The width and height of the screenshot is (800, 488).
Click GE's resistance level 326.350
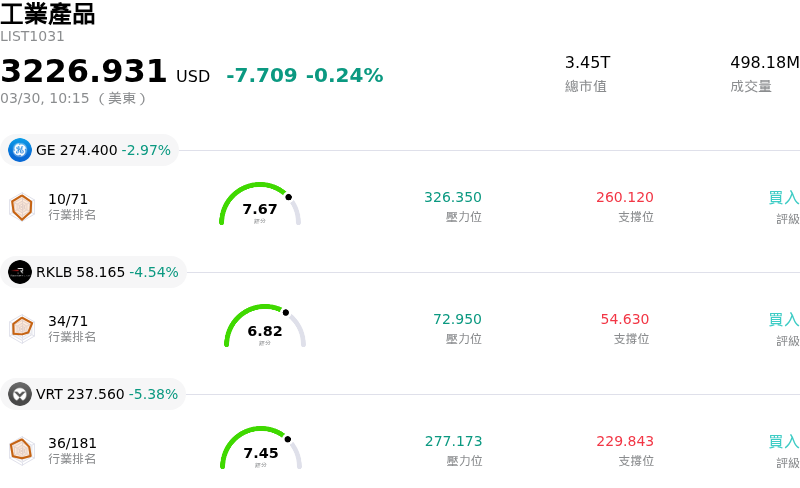[x=452, y=198]
